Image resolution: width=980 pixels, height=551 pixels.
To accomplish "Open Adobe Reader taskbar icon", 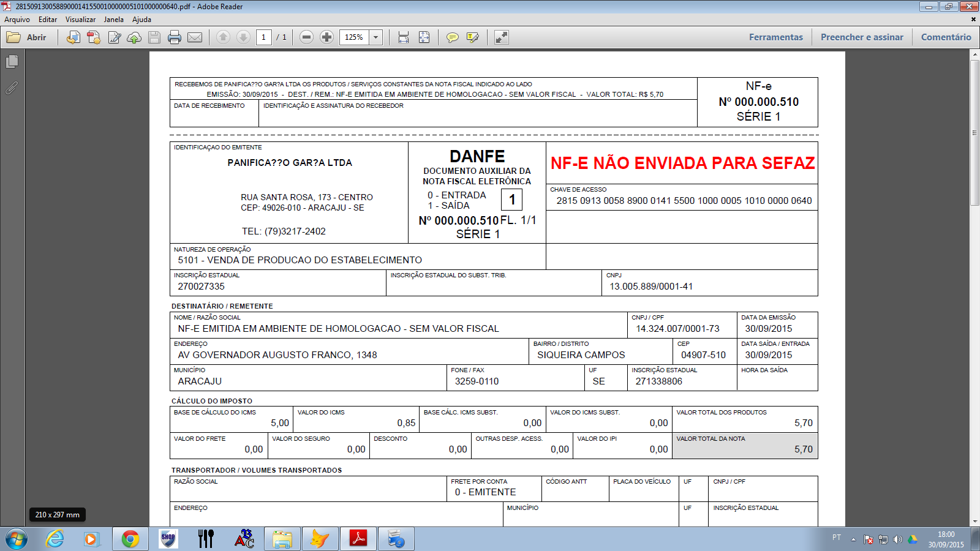I will click(358, 539).
